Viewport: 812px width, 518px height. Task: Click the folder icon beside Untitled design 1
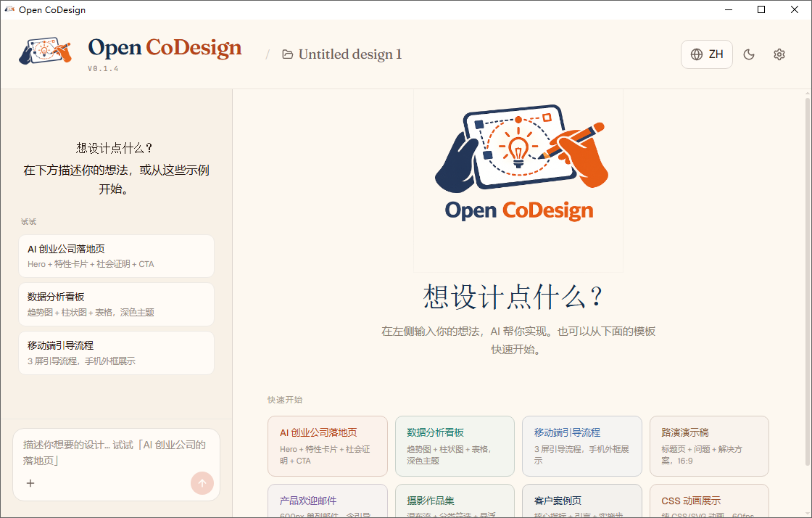[287, 54]
